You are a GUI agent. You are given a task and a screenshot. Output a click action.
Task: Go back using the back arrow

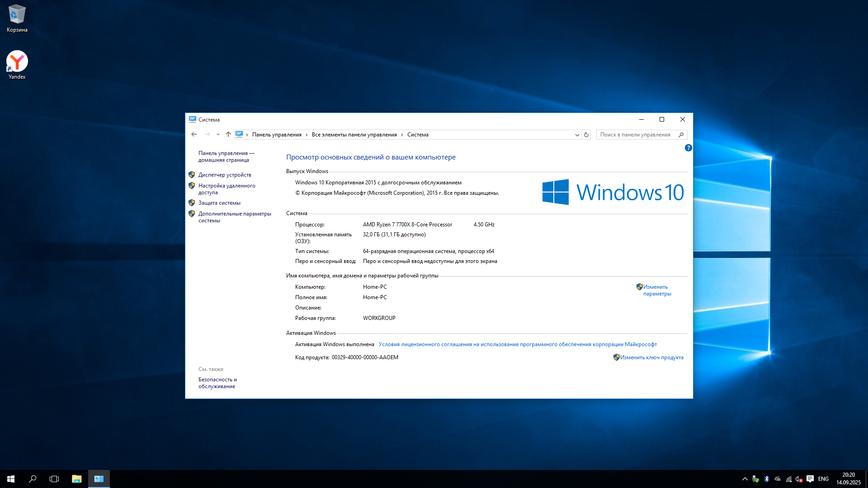(194, 134)
